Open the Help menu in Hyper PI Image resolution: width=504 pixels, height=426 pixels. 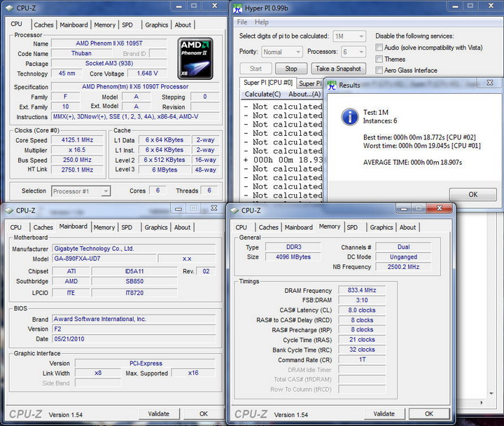coord(261,22)
